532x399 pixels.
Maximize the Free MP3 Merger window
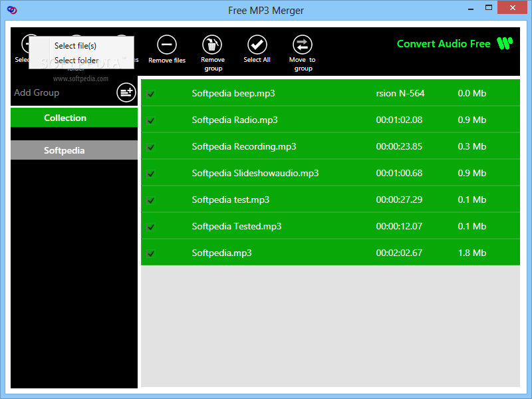click(489, 7)
